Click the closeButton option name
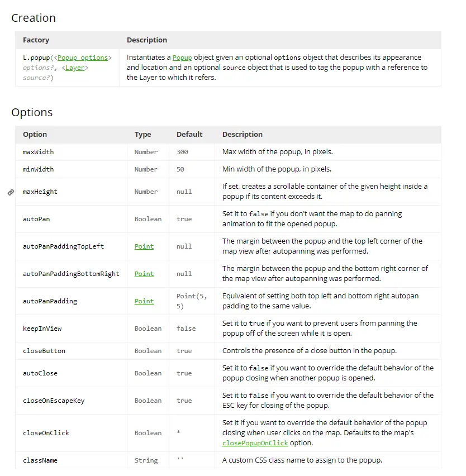Viewport: 466px width, 476px height. (x=44, y=351)
